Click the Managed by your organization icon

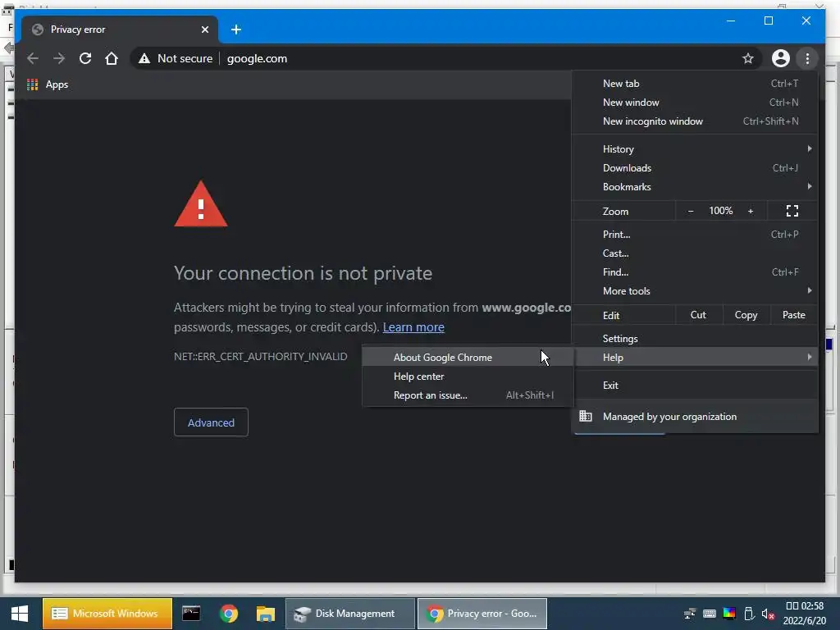[586, 416]
